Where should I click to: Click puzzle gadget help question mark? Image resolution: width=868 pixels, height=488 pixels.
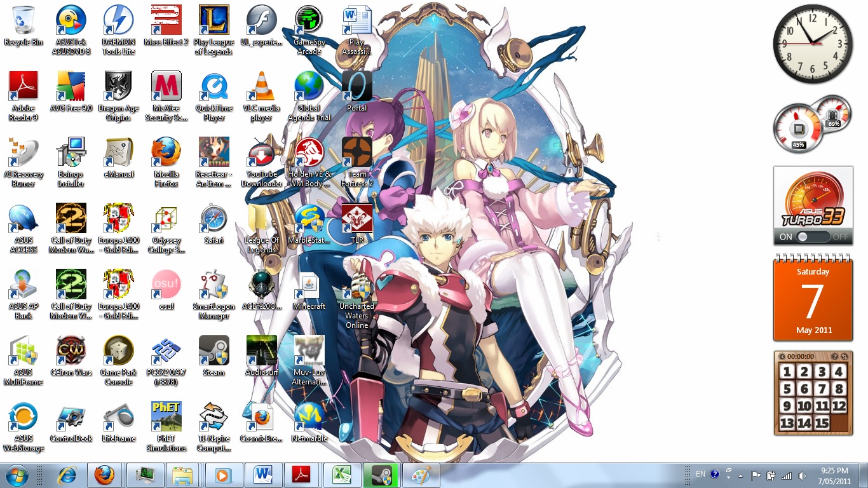(835, 356)
